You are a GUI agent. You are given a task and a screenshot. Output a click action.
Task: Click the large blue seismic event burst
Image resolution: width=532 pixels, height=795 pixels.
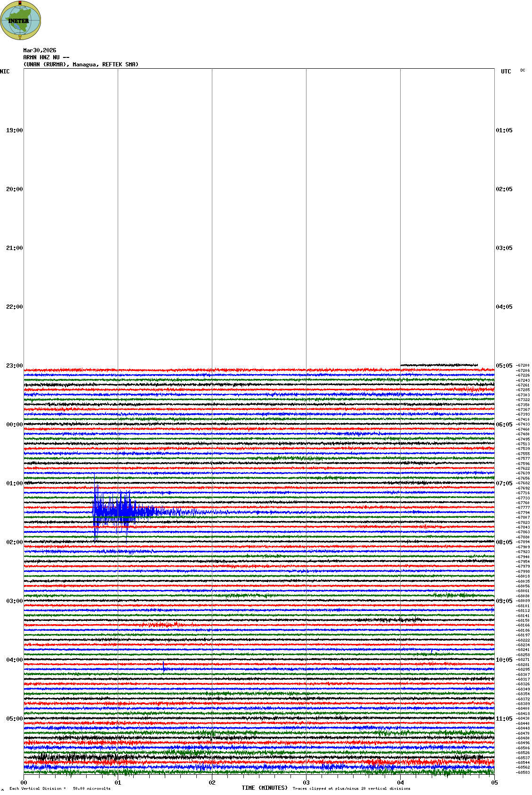(118, 512)
